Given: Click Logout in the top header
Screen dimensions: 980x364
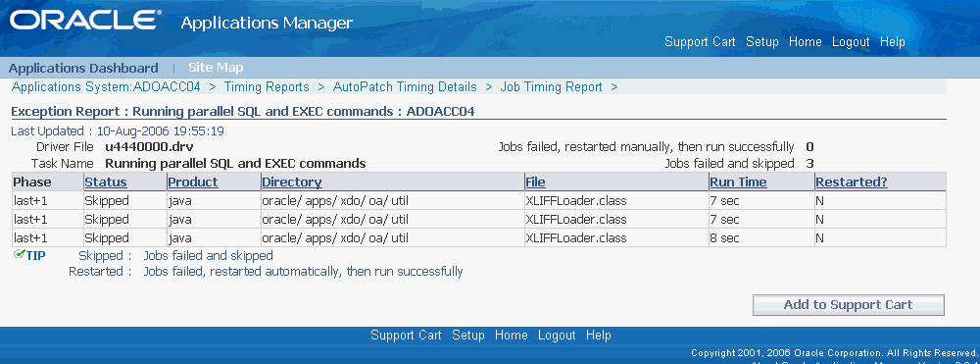Looking at the screenshot, I should click(x=851, y=42).
